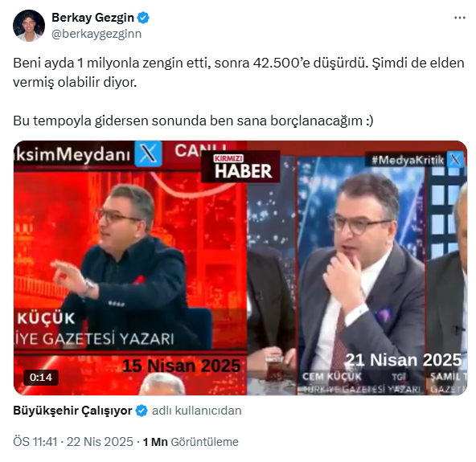Open the tweet timestamp ÖS 11:41
The image size is (476, 462).
pyautogui.click(x=35, y=442)
